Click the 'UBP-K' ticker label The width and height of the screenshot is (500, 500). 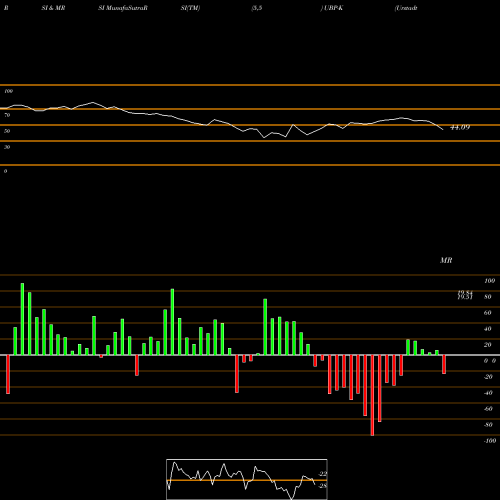click(333, 8)
